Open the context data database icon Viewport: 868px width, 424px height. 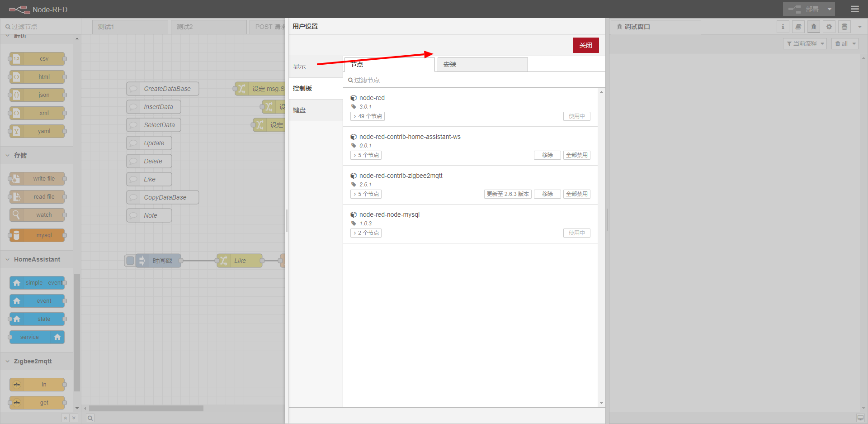[x=844, y=27]
